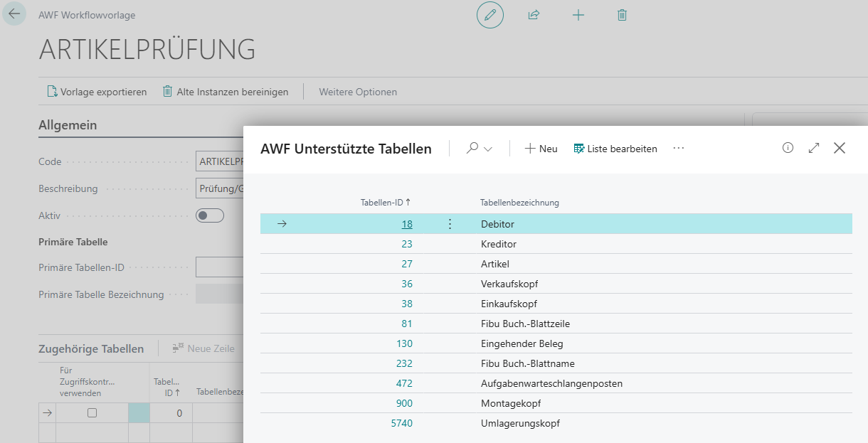Viewport: 868px width, 443px height.
Task: Click the plus icon to create new
Action: (578, 15)
